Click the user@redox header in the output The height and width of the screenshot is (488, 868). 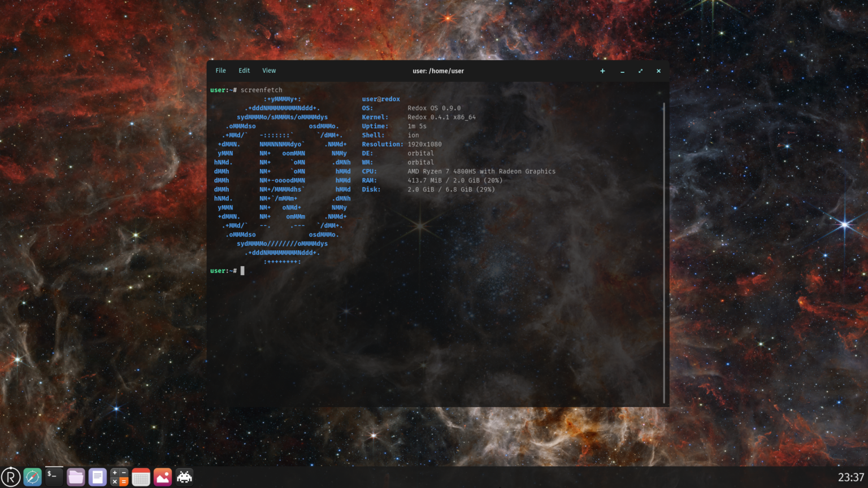381,98
